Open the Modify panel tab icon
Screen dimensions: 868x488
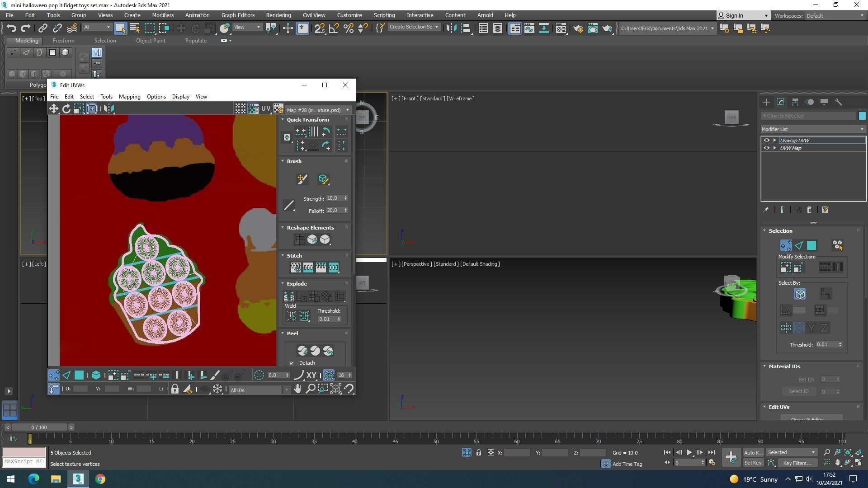[780, 102]
